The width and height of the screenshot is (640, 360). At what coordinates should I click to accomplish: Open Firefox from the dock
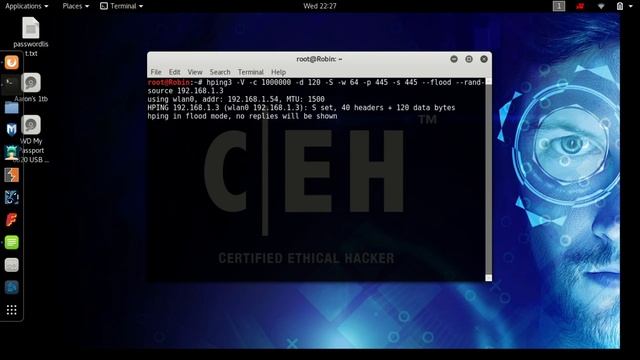tap(11, 62)
